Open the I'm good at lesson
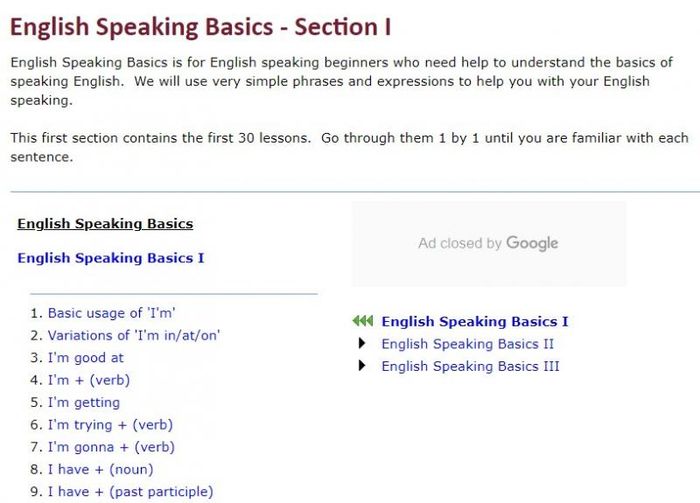 coord(86,358)
